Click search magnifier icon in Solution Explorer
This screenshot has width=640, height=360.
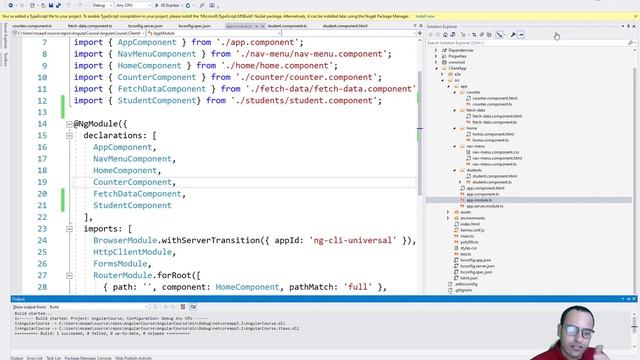(x=630, y=43)
